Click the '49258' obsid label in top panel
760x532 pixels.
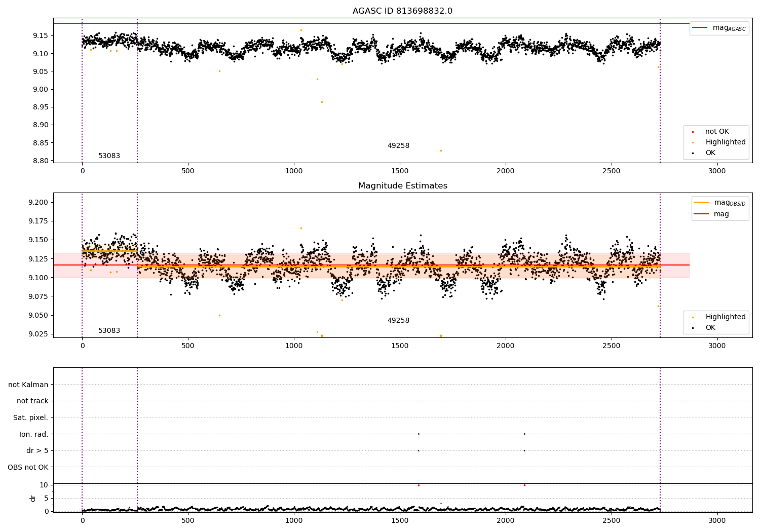[398, 146]
